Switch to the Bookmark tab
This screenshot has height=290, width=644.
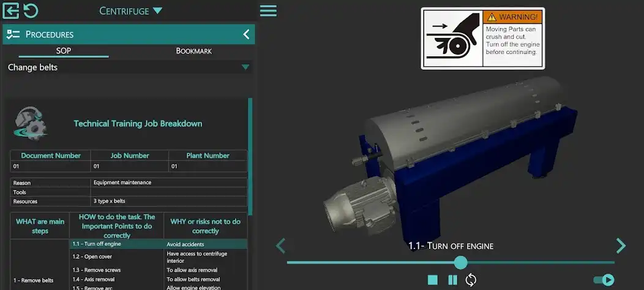193,51
